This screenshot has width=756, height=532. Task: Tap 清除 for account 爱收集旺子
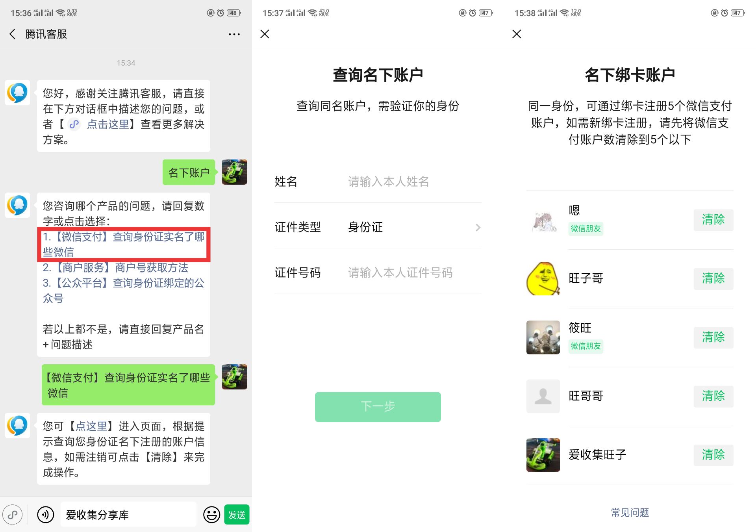(713, 455)
